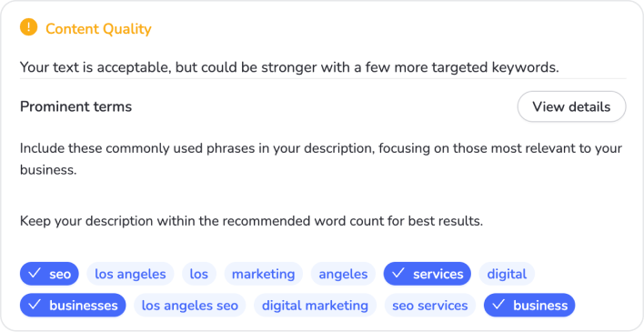Click the checkmark icon on 'business' chip
Screen dimensions: 644x332
[x=498, y=305]
